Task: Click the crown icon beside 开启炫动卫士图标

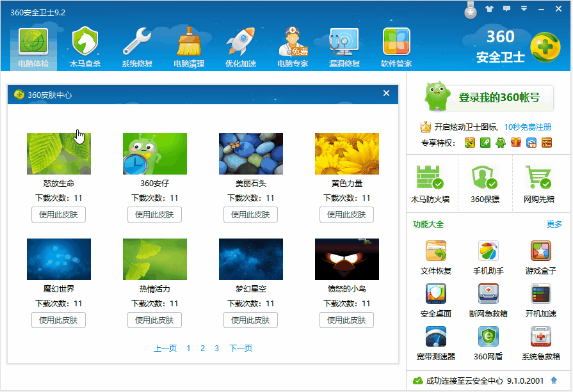Action: click(425, 127)
